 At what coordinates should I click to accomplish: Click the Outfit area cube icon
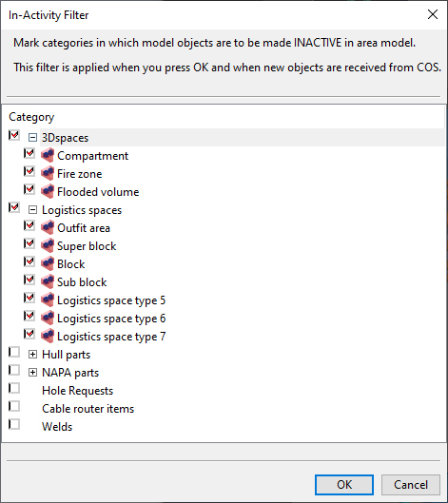pyautogui.click(x=48, y=228)
